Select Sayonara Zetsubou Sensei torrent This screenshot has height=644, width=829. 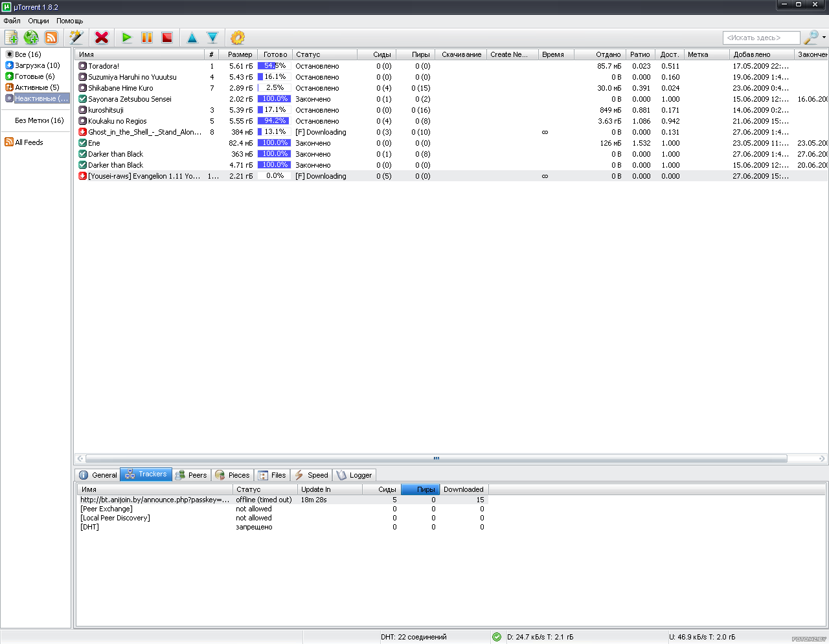click(451, 99)
